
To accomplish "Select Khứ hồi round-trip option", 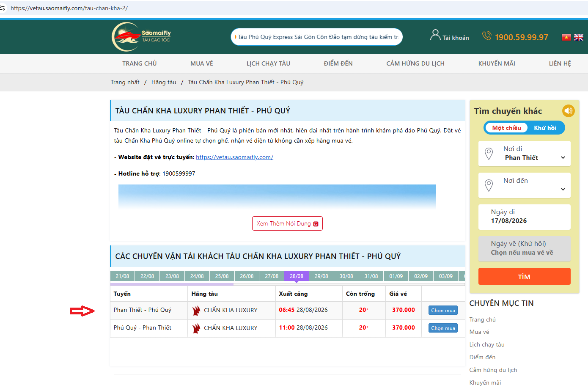I will [545, 128].
